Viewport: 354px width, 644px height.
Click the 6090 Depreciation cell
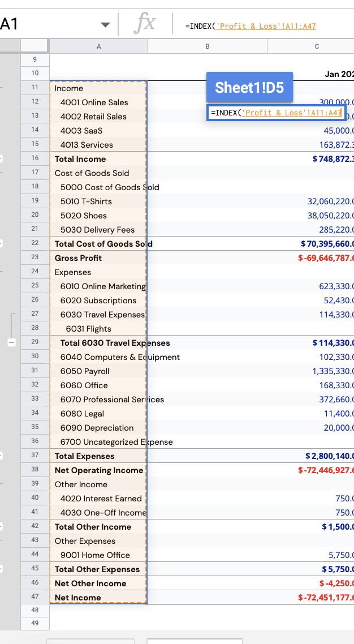point(98,428)
